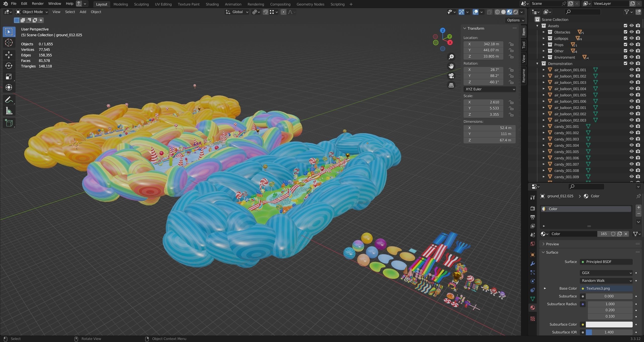This screenshot has height=342, width=644.
Task: Expand the Obstacles collection
Action: 544,32
